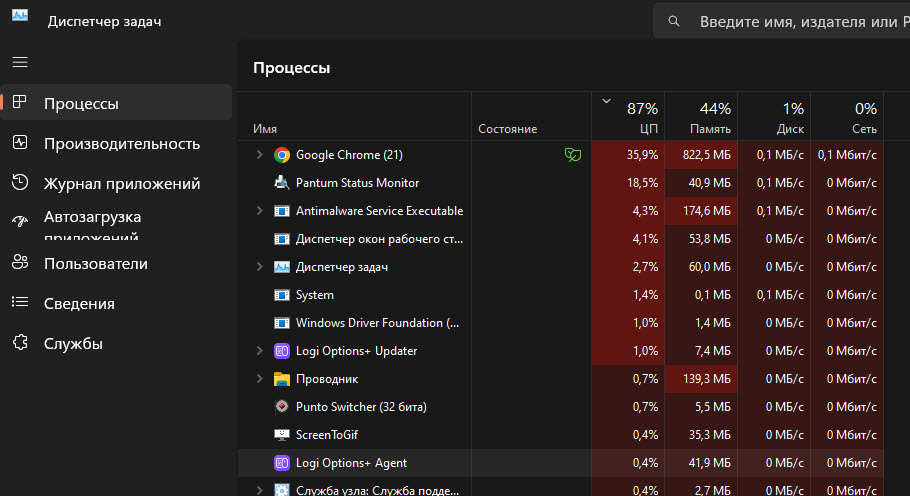Expand the Диспетчер задач process group

click(259, 267)
